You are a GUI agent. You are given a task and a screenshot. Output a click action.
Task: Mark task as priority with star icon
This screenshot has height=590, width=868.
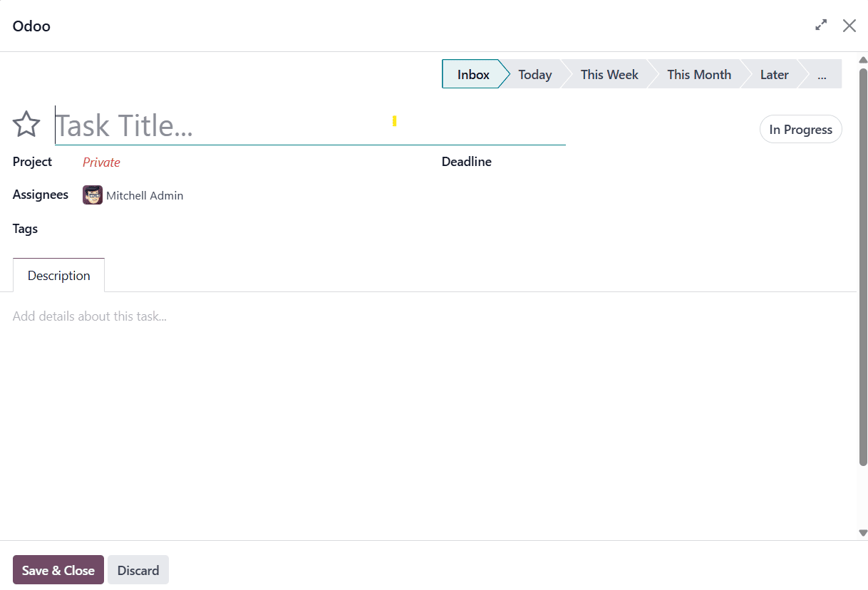coord(26,125)
